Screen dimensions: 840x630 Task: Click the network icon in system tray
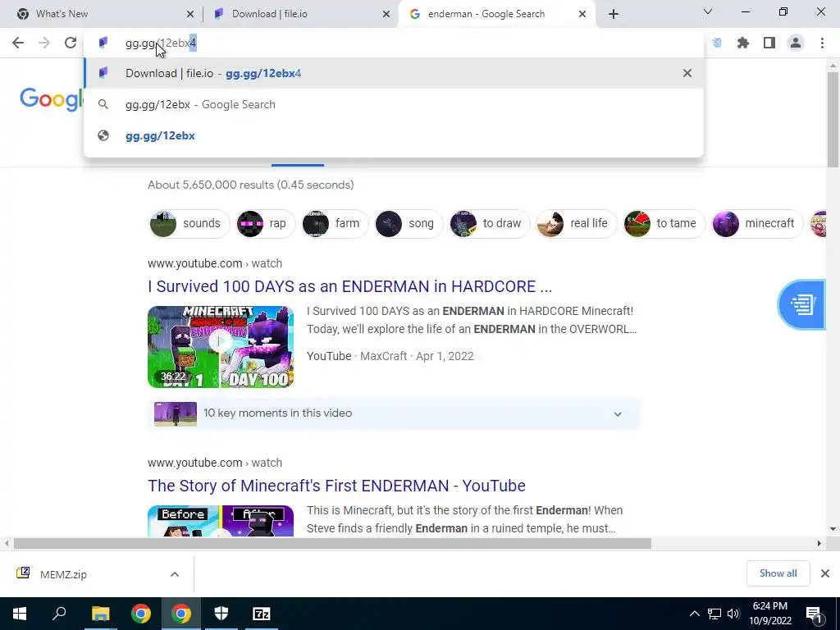point(714,614)
